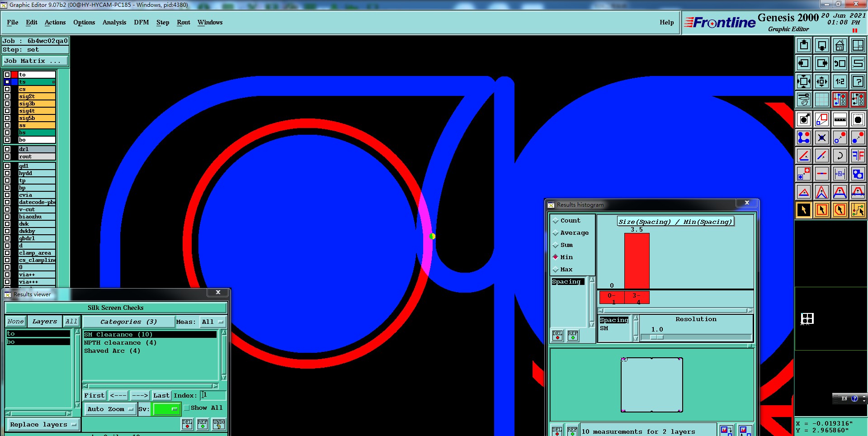Click DEL icon under histogram Spacing list

click(557, 335)
